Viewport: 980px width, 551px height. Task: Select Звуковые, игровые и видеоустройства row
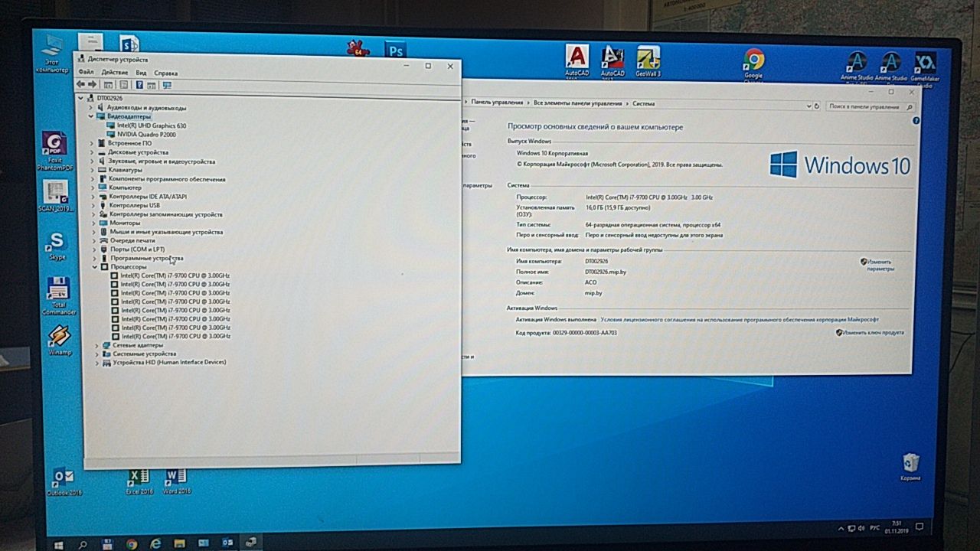(157, 161)
